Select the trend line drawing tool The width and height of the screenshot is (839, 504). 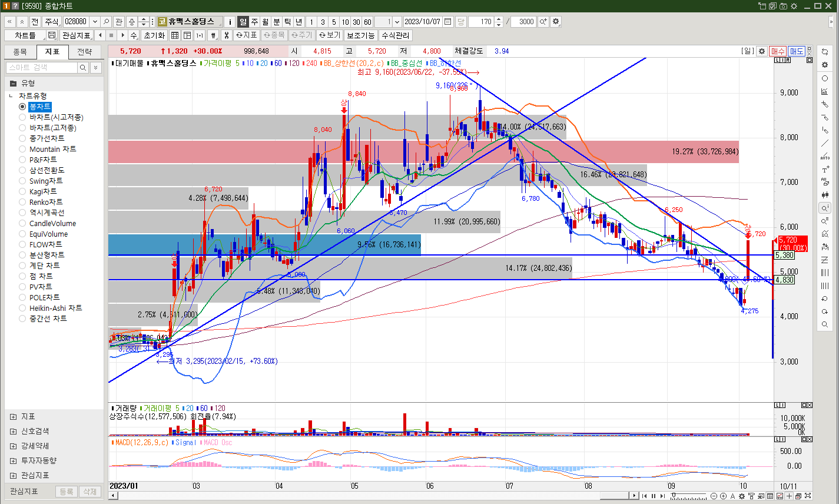pyautogui.click(x=825, y=142)
